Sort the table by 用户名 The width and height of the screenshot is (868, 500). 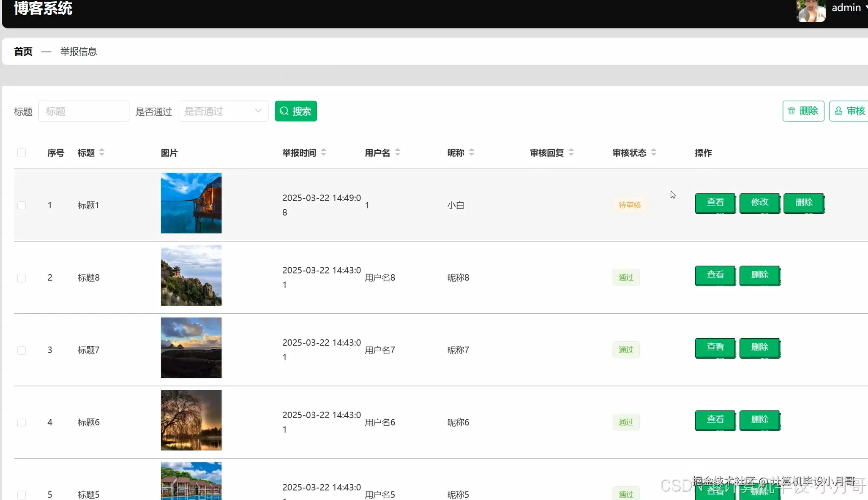pyautogui.click(x=398, y=152)
